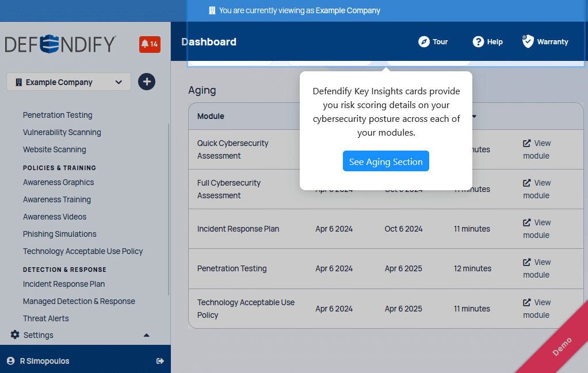Screen dimensions: 588x373
Task: Open Phishing Simulations
Action: [x=60, y=234]
